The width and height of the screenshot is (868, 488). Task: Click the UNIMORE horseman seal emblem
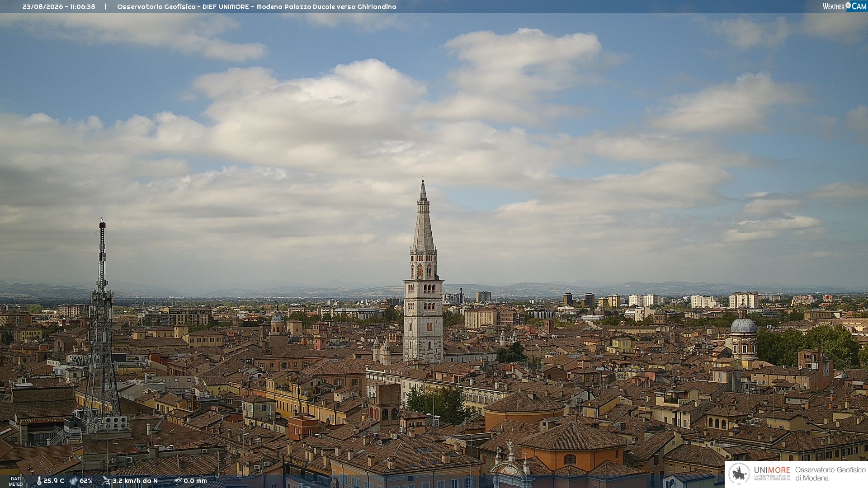pos(739,474)
